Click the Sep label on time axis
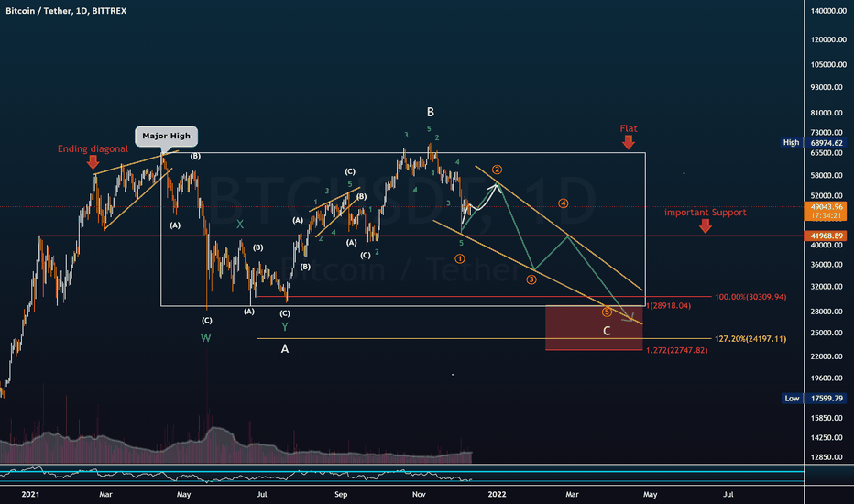The height and width of the screenshot is (504, 854). [340, 494]
